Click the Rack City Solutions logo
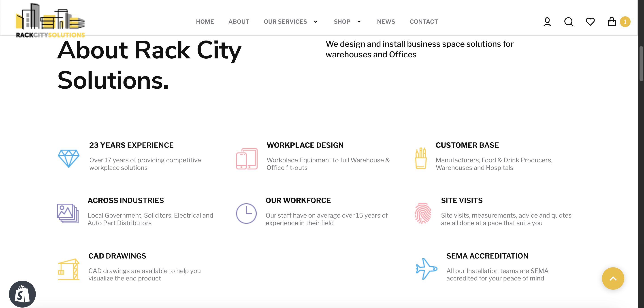Screen dimensions: 644x308 tap(50, 21)
